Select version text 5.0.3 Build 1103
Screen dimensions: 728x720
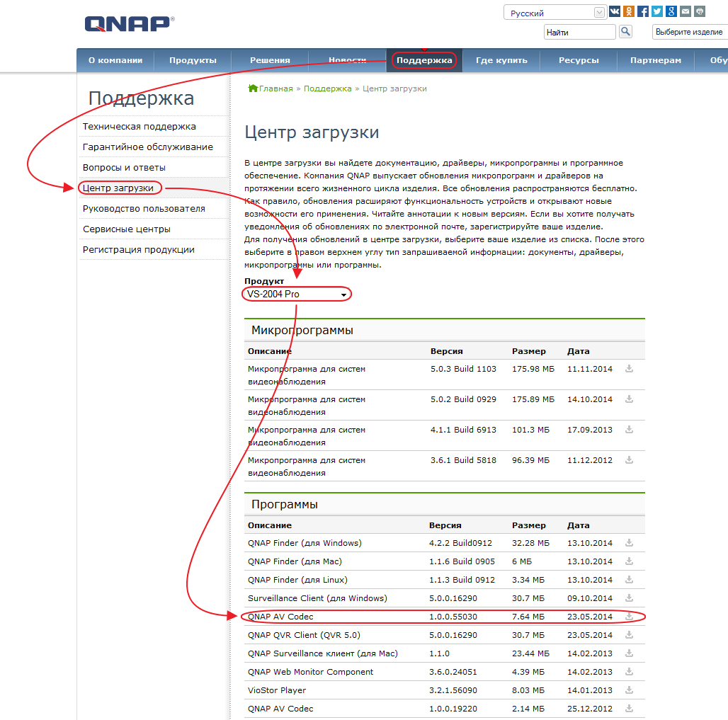pos(463,369)
